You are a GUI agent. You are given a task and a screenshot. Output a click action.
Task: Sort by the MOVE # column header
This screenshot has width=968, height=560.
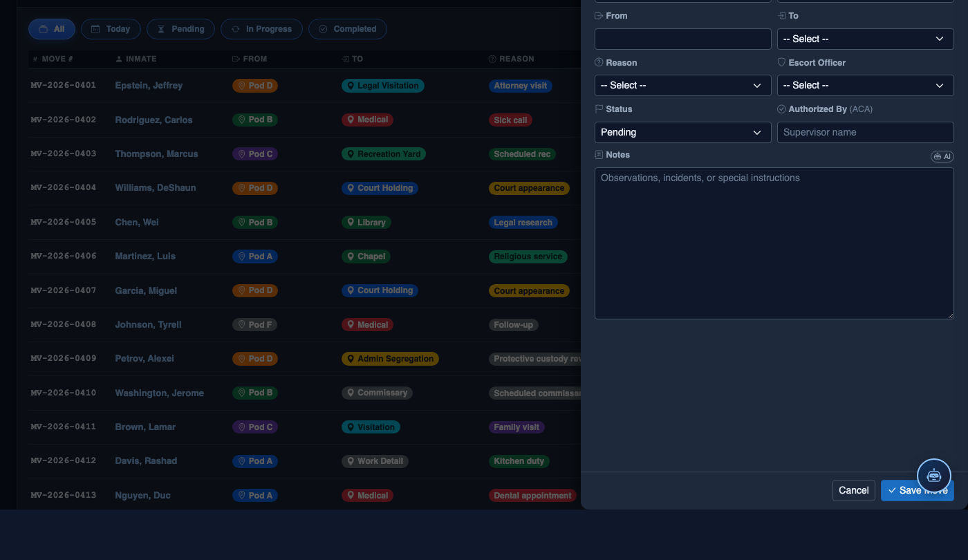coord(53,59)
